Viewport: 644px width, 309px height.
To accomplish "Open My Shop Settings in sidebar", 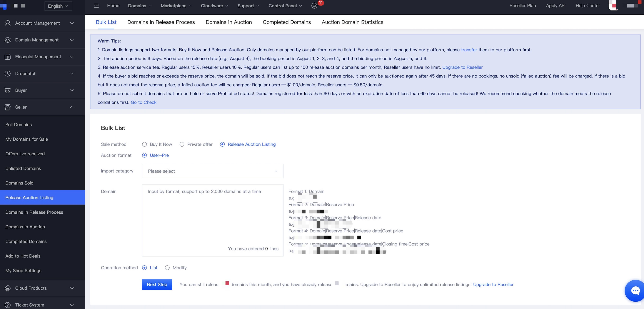I will (x=23, y=271).
